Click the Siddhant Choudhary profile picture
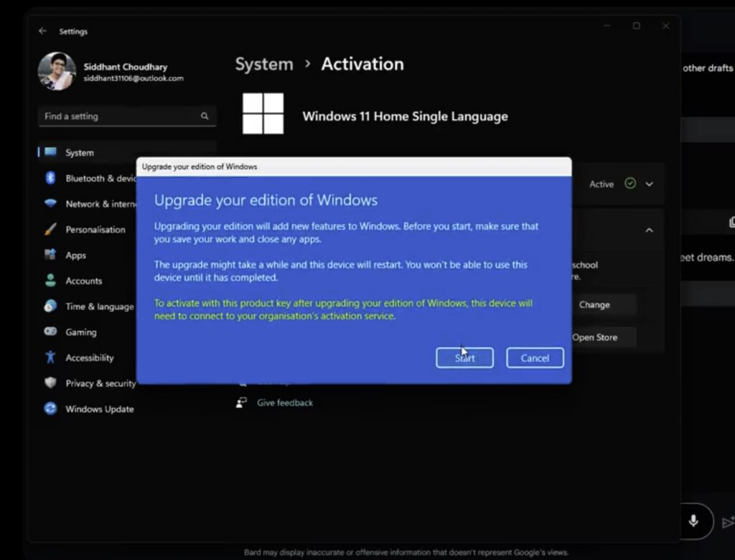735x560 pixels. 57,71
